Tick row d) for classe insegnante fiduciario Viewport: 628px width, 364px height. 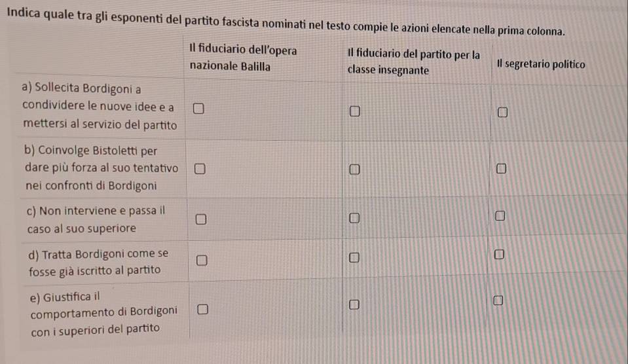[x=354, y=257]
